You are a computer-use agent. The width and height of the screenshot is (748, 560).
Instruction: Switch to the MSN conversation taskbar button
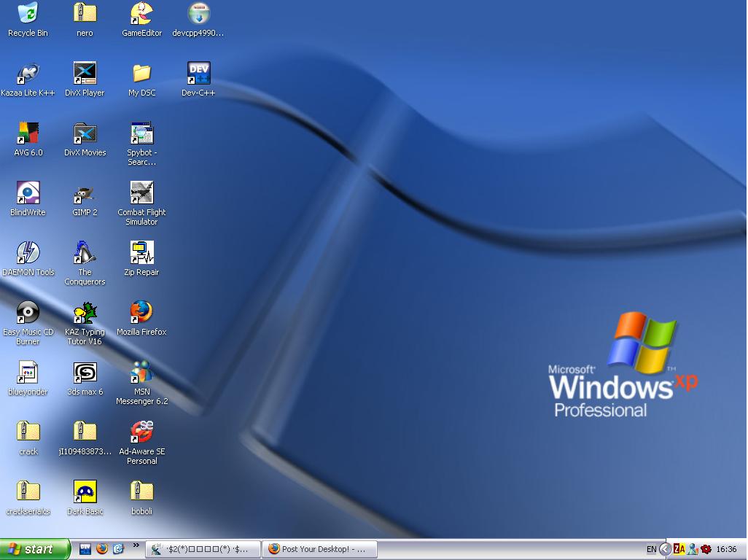pos(203,549)
